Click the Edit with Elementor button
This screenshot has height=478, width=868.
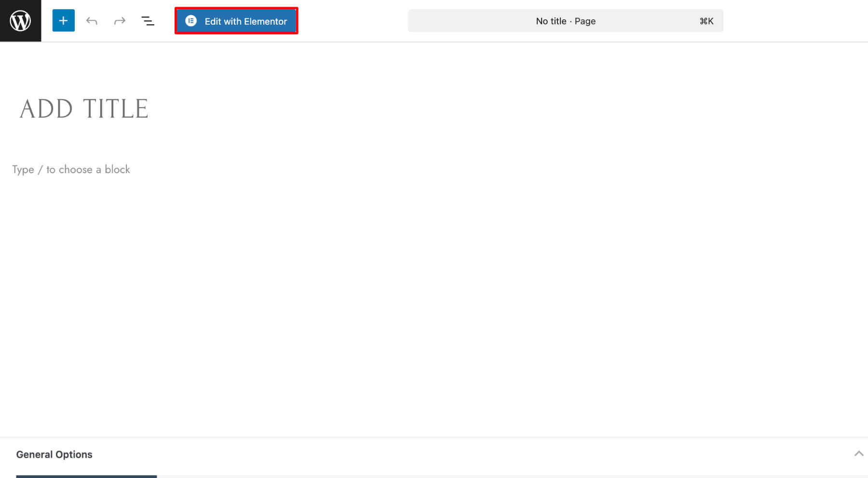coord(236,21)
